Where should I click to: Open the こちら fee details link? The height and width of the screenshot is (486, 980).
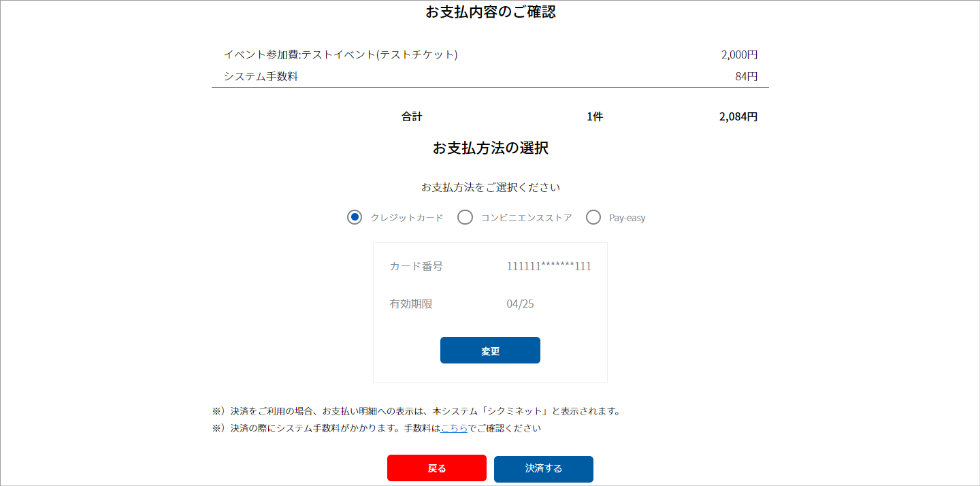[454, 428]
